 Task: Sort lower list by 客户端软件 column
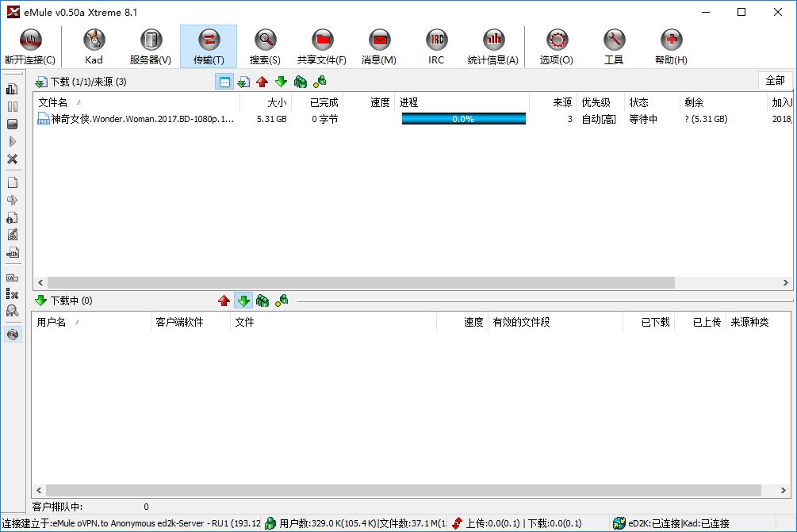pos(190,322)
